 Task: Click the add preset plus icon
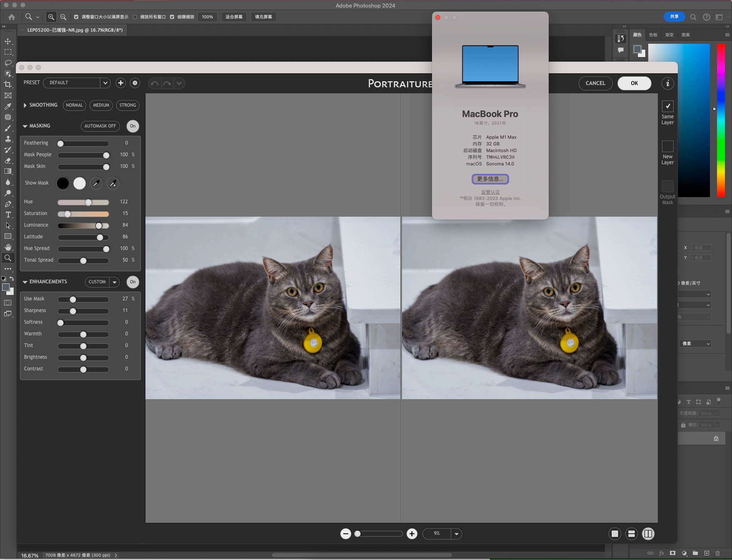click(x=121, y=83)
